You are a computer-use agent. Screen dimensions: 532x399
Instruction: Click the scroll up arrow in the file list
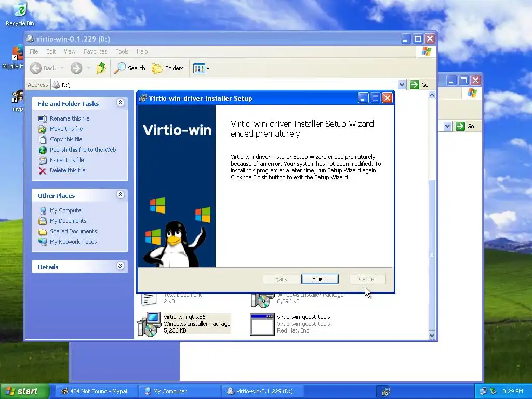pos(432,95)
